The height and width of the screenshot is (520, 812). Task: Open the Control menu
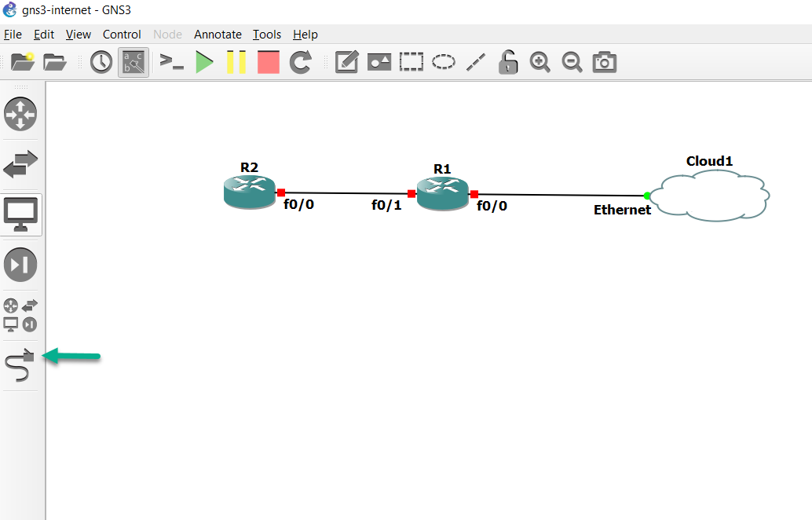tap(122, 35)
